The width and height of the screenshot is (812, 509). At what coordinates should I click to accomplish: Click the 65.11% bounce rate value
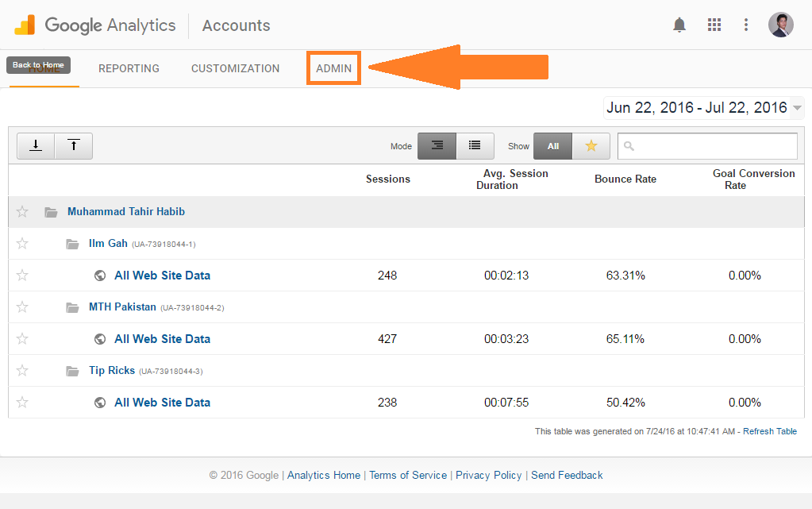[625, 339]
